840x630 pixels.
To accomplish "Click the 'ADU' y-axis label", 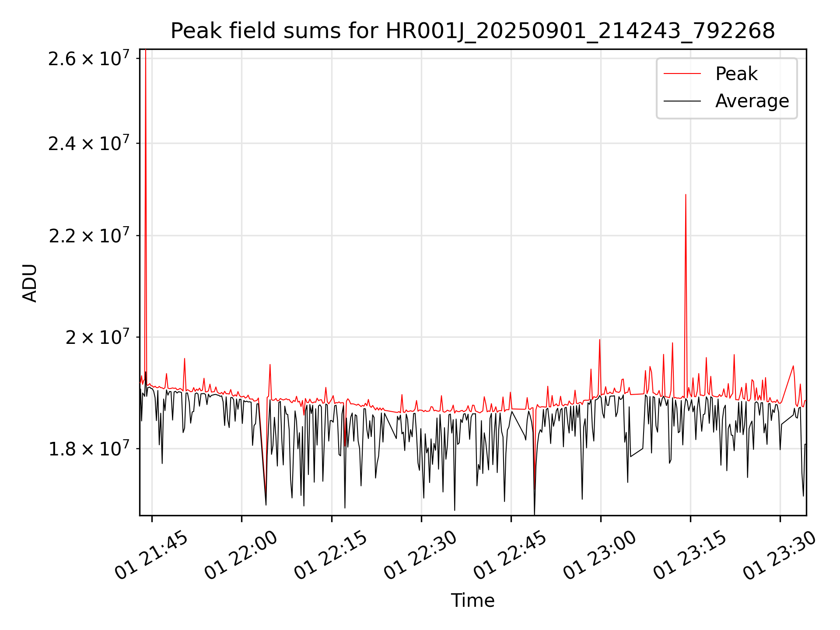I will coord(30,283).
